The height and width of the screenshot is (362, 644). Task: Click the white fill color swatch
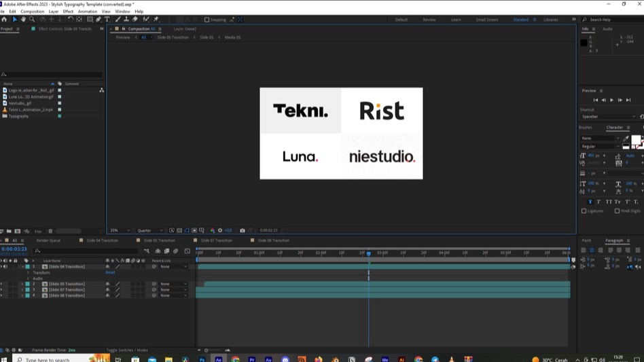pos(635,140)
